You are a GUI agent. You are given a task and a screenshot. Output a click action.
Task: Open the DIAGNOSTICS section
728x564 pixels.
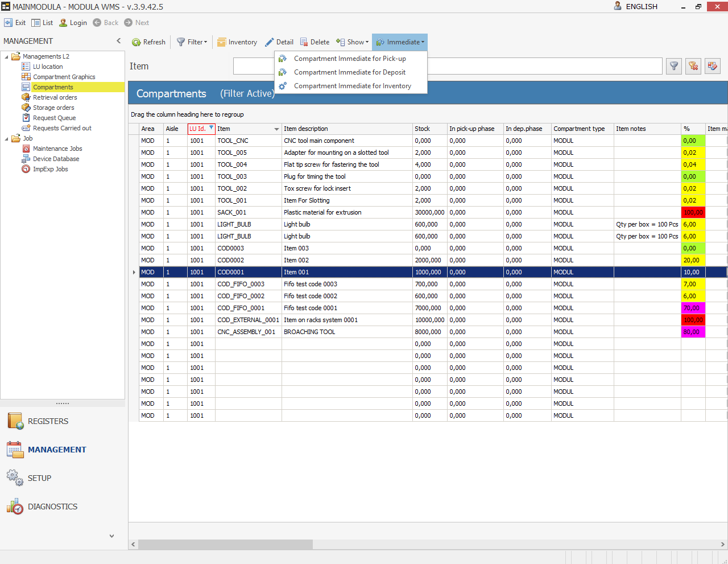coord(52,507)
